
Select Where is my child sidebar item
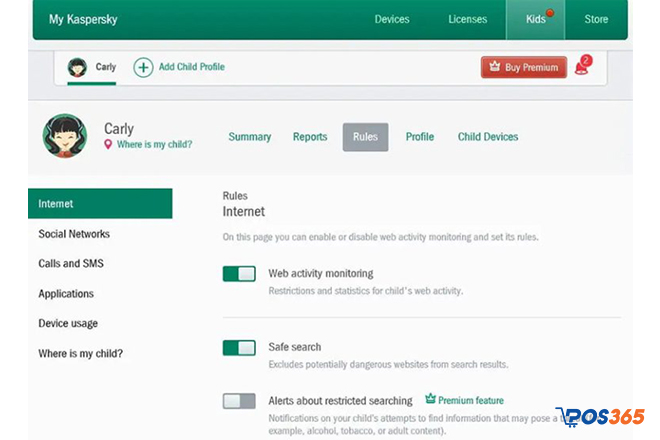80,353
